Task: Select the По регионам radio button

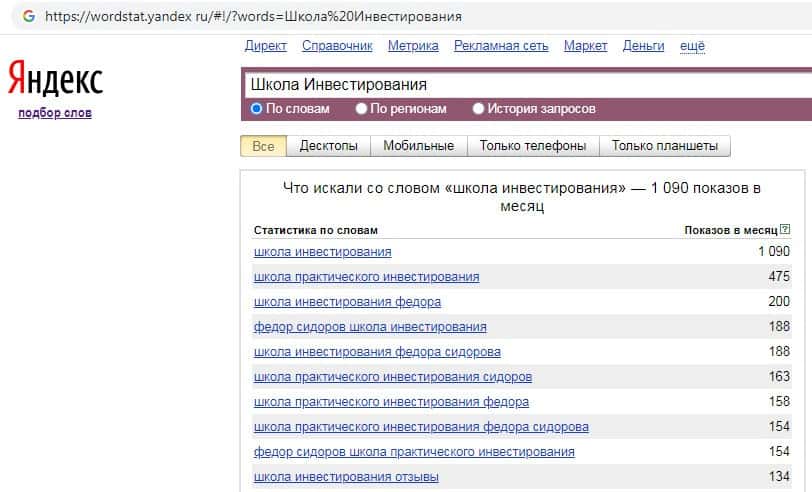Action: click(x=362, y=109)
